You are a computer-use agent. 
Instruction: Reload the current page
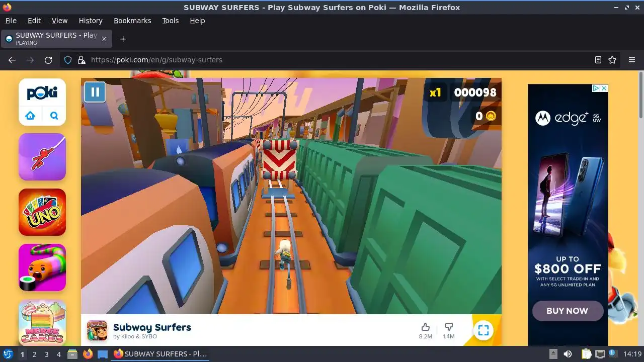point(48,60)
